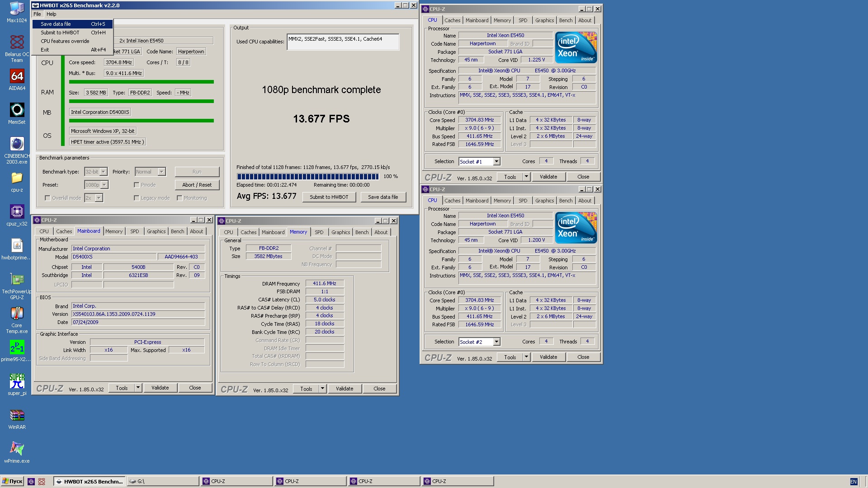The width and height of the screenshot is (868, 488).
Task: Open prime95 desktop icon
Action: pos(17,351)
